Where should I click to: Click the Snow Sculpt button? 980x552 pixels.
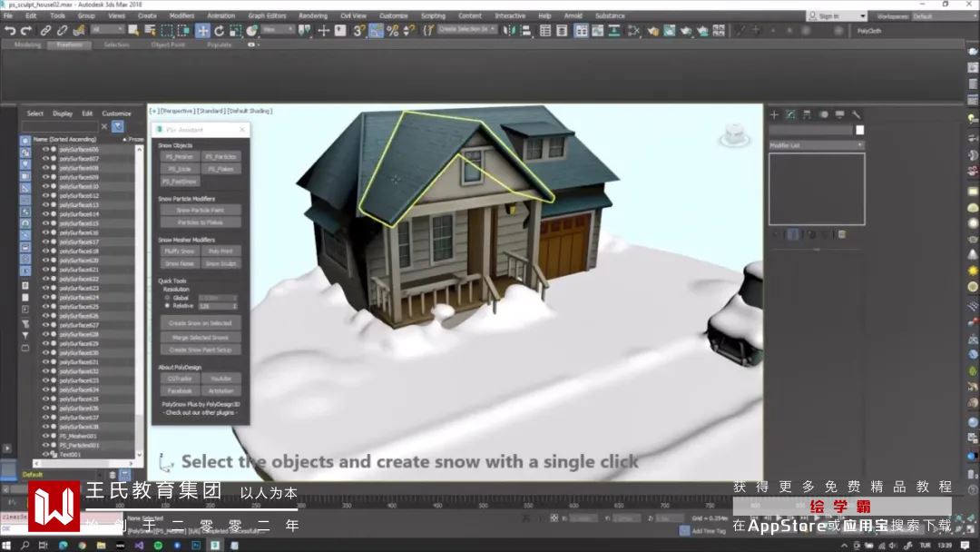[220, 264]
